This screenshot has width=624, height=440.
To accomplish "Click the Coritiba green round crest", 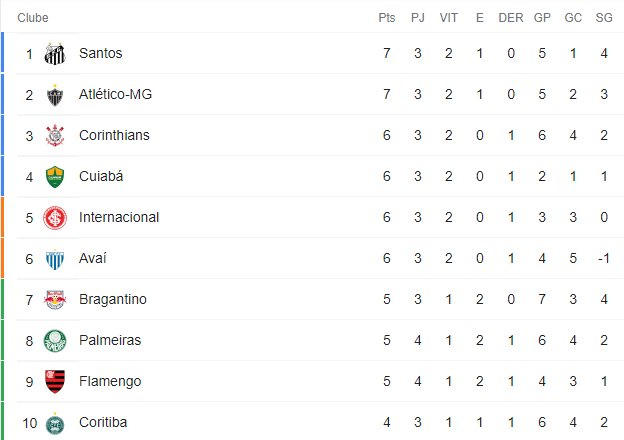I will pyautogui.click(x=55, y=424).
